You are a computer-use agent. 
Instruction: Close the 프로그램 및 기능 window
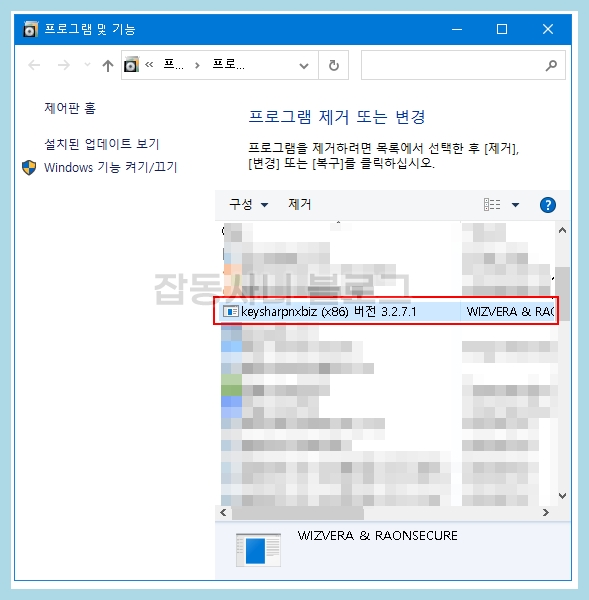(x=548, y=29)
